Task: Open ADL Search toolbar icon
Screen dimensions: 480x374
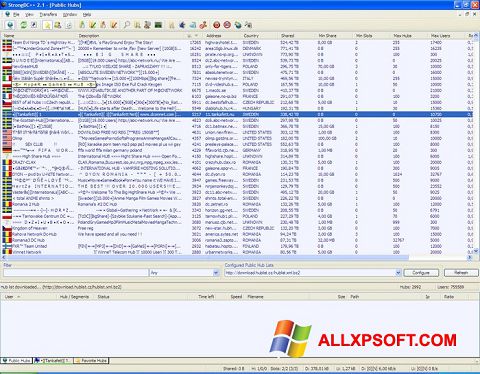Action: coord(137,25)
